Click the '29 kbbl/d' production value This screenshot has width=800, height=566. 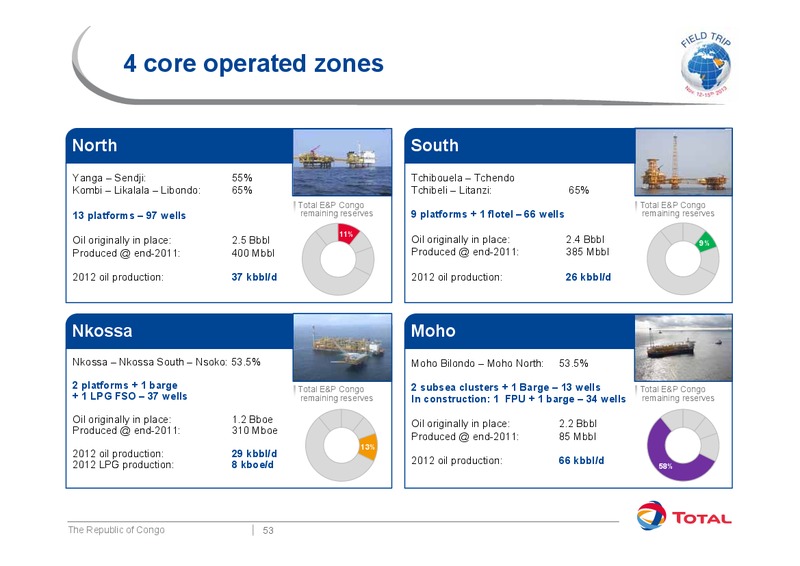pos(254,453)
